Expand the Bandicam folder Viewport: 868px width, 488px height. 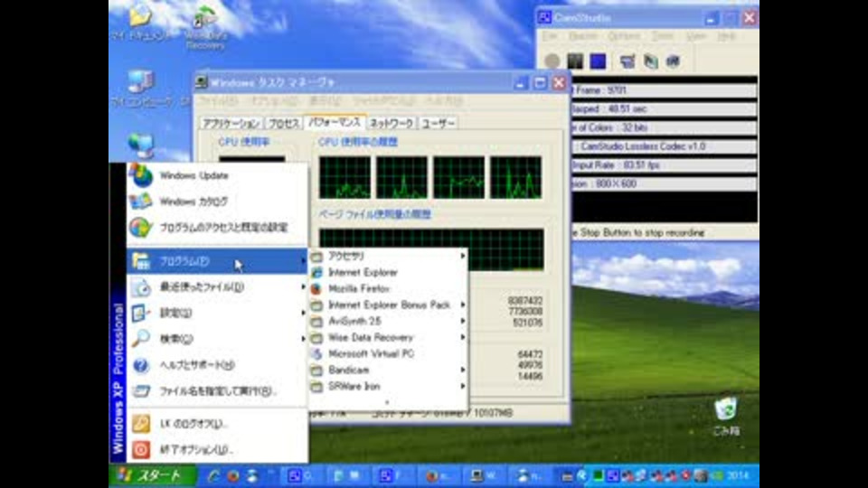click(x=389, y=371)
